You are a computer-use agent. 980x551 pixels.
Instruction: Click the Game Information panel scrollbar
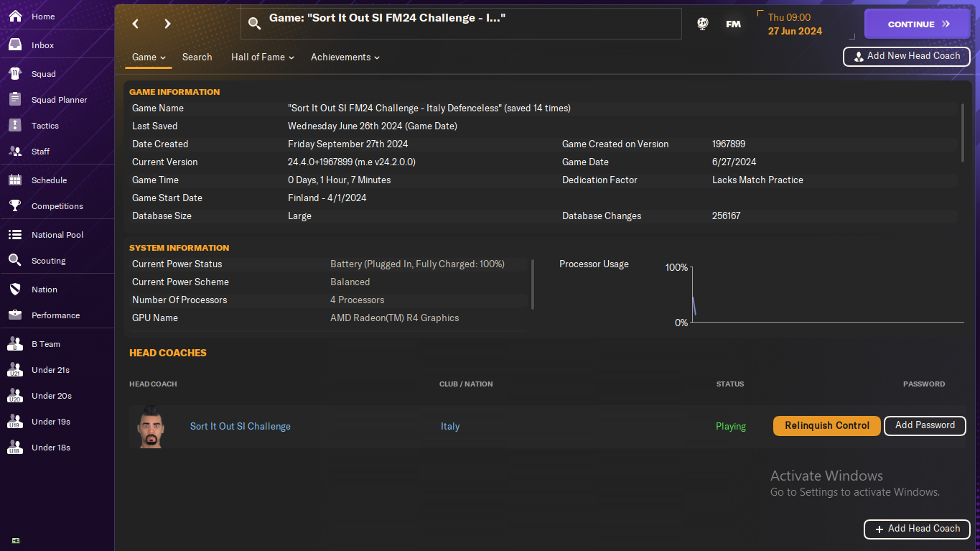(963, 133)
